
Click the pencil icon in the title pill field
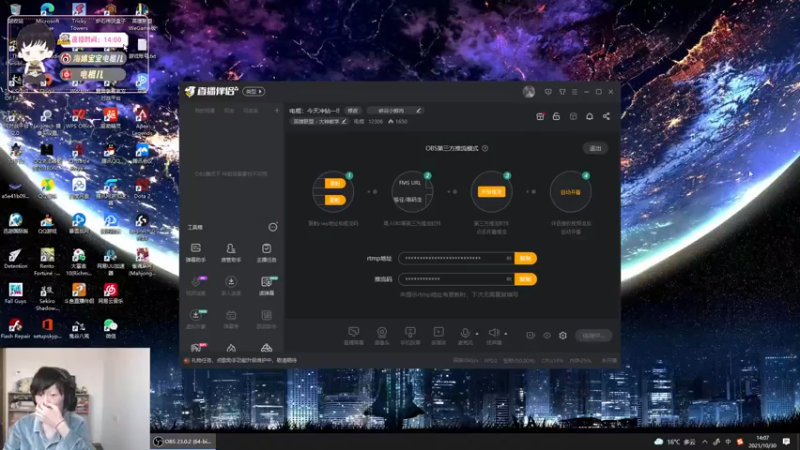(x=418, y=110)
